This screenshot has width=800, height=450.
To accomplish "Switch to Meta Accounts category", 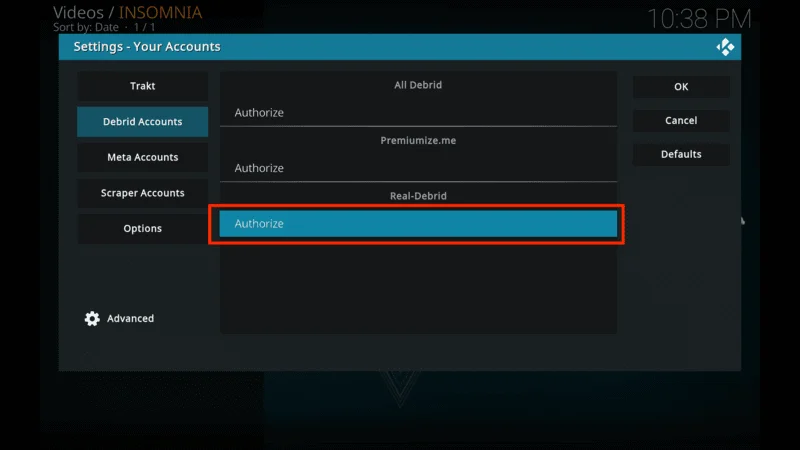I will coord(142,157).
